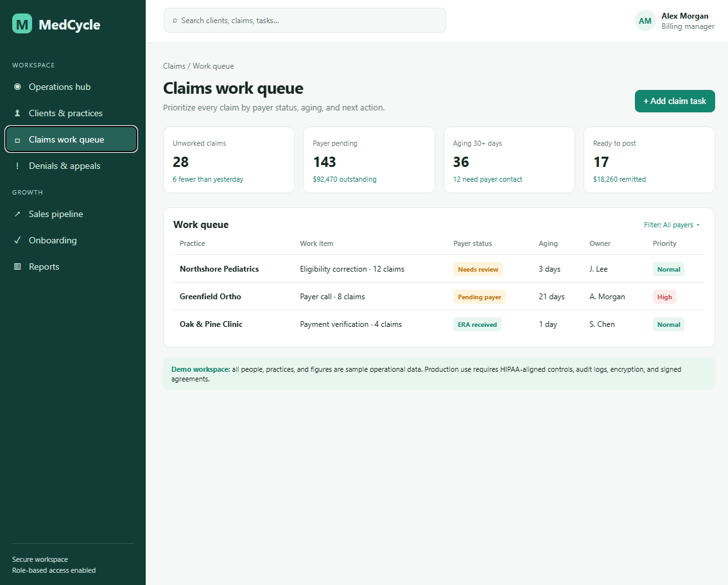The width and height of the screenshot is (728, 585).
Task: Open the Denials & appeals page
Action: 71,166
